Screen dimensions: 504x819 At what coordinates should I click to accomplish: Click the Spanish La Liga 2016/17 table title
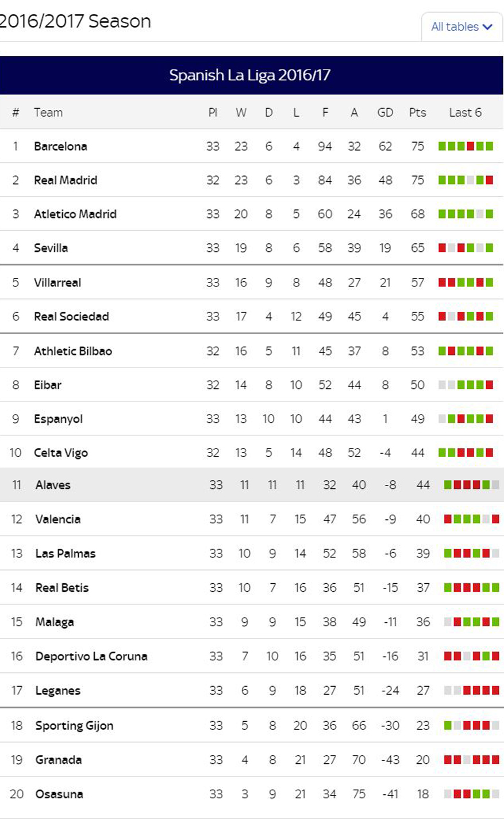click(x=250, y=75)
